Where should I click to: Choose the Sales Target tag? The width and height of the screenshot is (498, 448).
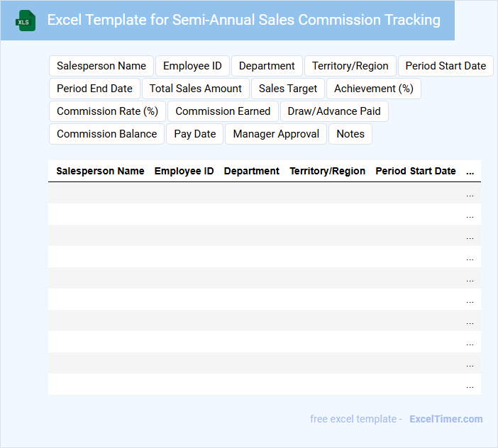288,89
